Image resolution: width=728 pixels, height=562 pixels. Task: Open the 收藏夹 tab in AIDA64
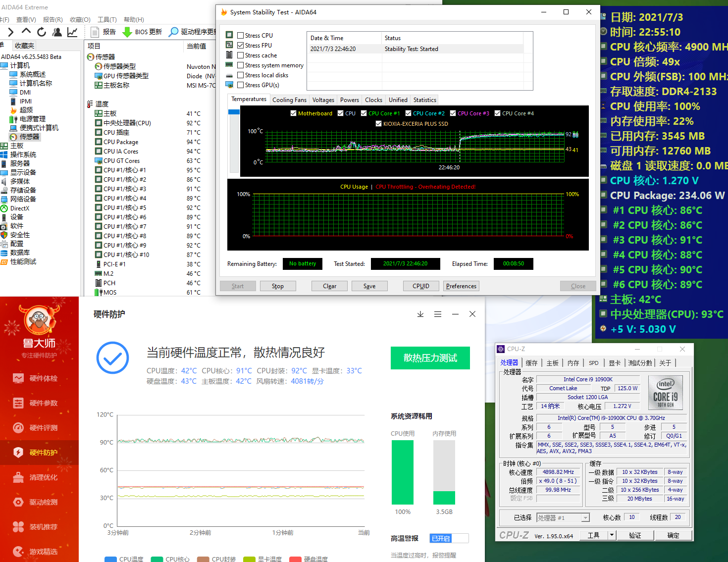tap(24, 46)
